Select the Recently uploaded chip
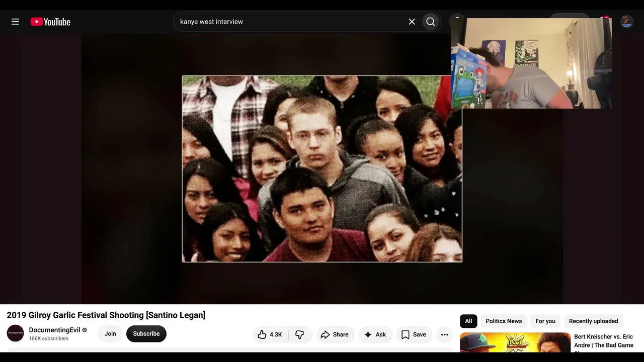Image resolution: width=644 pixels, height=362 pixels. point(594,321)
